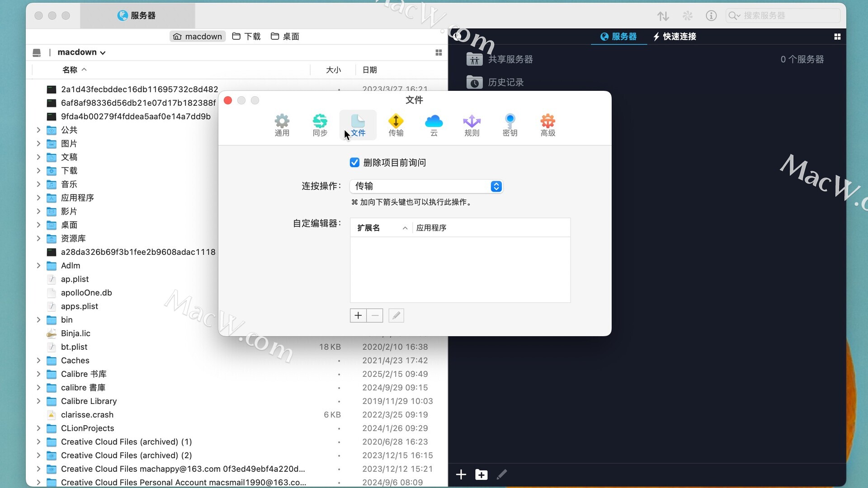Open the Advanced (高级) preferences pane
This screenshot has height=488, width=868.
pos(547,125)
